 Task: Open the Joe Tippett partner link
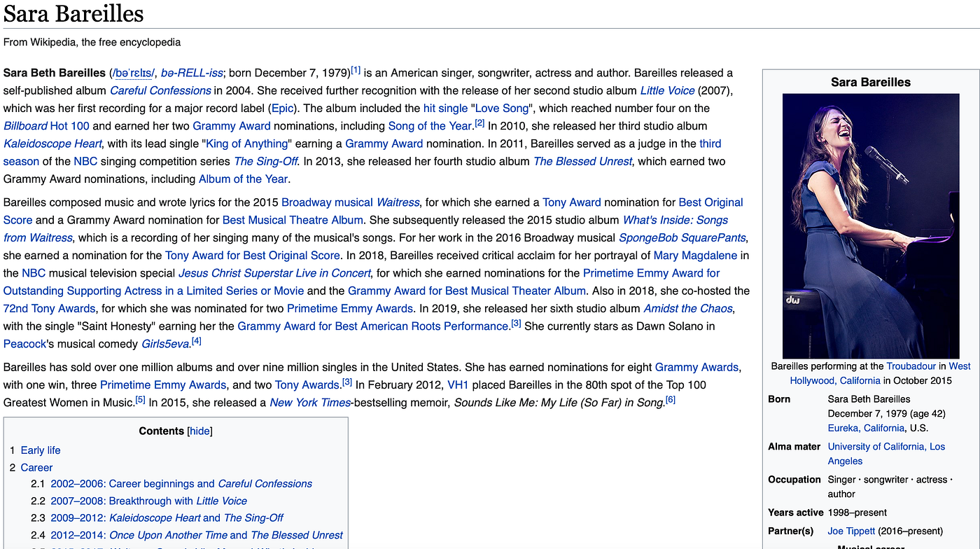coord(851,531)
